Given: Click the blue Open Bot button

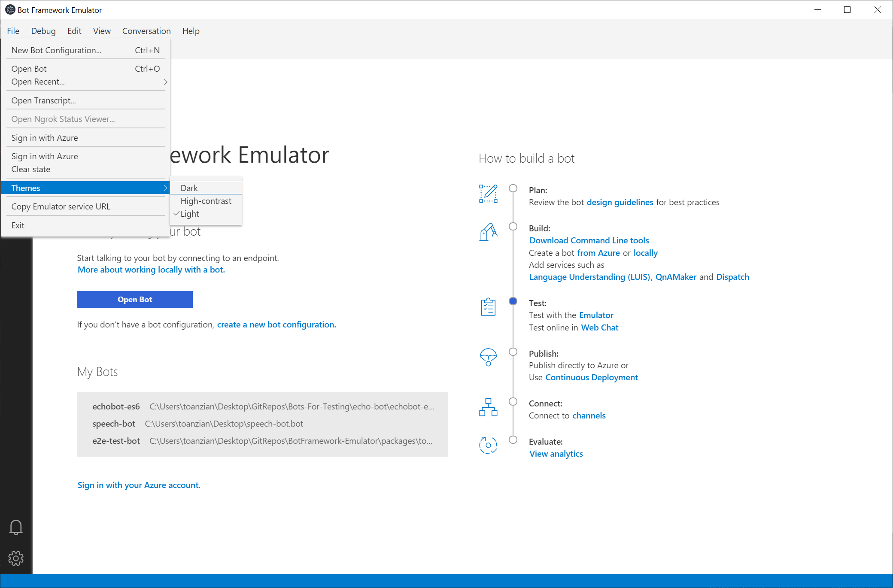Looking at the screenshot, I should point(135,299).
